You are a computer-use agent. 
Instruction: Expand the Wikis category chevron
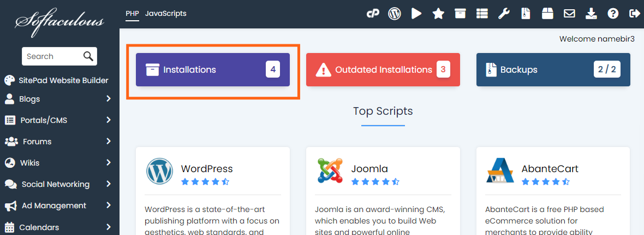click(x=109, y=162)
